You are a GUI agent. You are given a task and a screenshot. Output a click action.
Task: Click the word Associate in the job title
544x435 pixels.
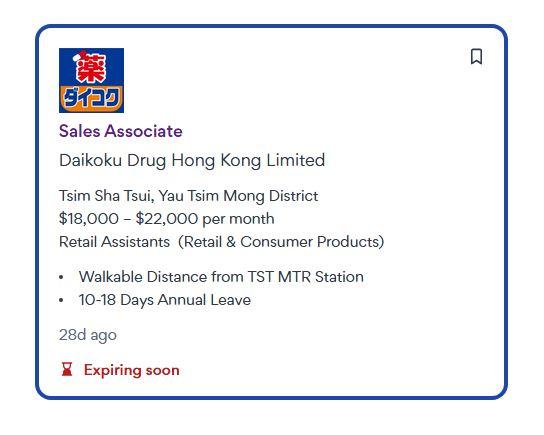(x=144, y=131)
